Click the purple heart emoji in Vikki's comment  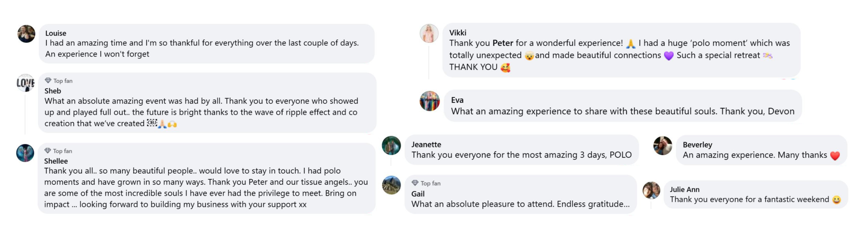tap(669, 56)
